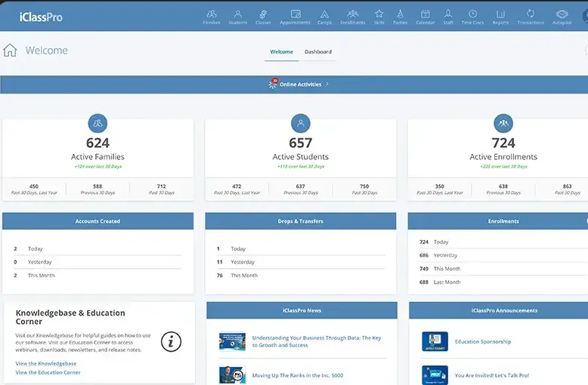Open the Students section in the top nav
588x385 pixels.
click(238, 17)
